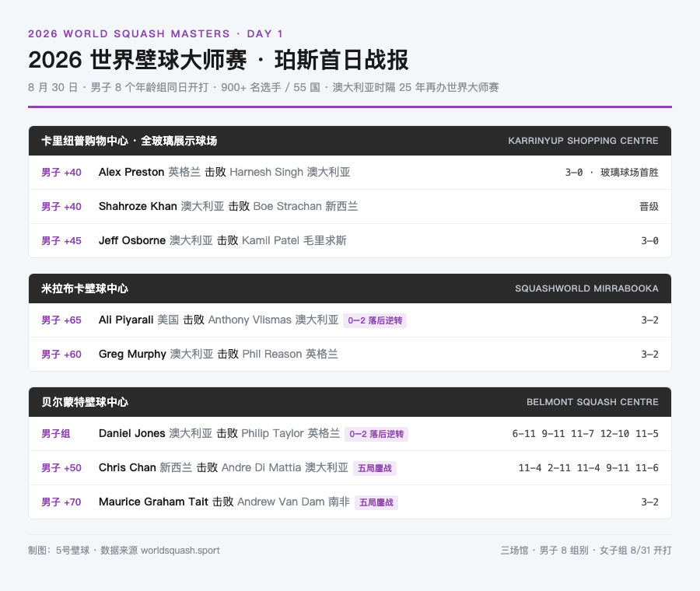Click the '3–0 · 玻璃球场首胜' result
The image size is (700, 591).
coord(611,173)
